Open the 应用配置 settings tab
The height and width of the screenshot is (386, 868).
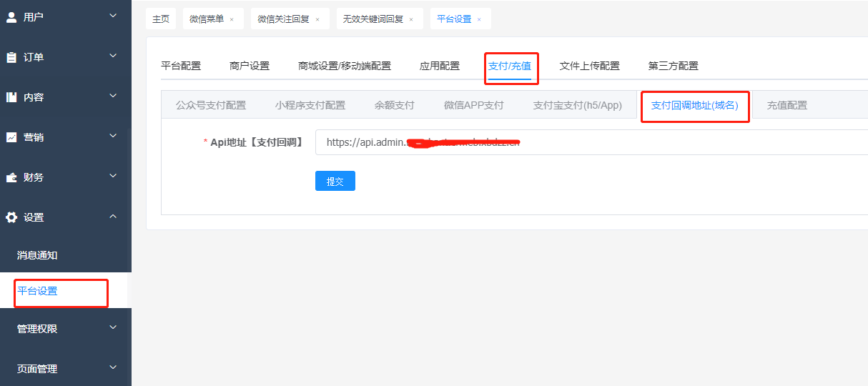pyautogui.click(x=440, y=66)
